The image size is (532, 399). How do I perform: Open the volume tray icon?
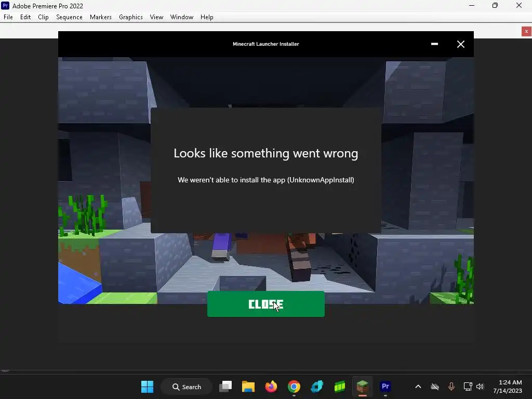[x=480, y=387]
